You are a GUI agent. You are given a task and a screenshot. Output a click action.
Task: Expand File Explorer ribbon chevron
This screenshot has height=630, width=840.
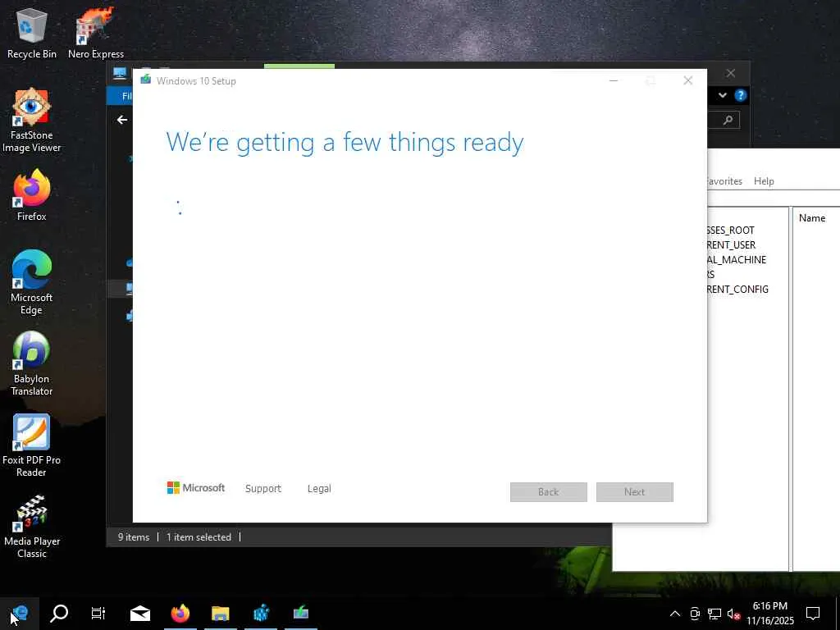point(723,95)
